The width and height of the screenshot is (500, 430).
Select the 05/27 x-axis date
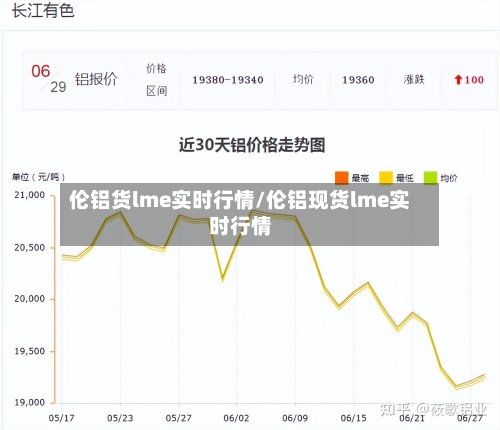(x=179, y=418)
